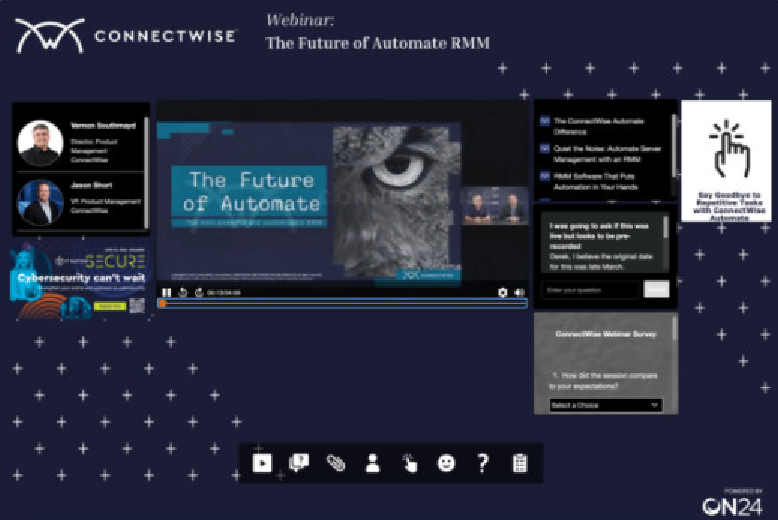Viewport: 778px width, 520px height.
Task: Open resource 'RMM Software That Puts Automation'
Action: click(596, 182)
